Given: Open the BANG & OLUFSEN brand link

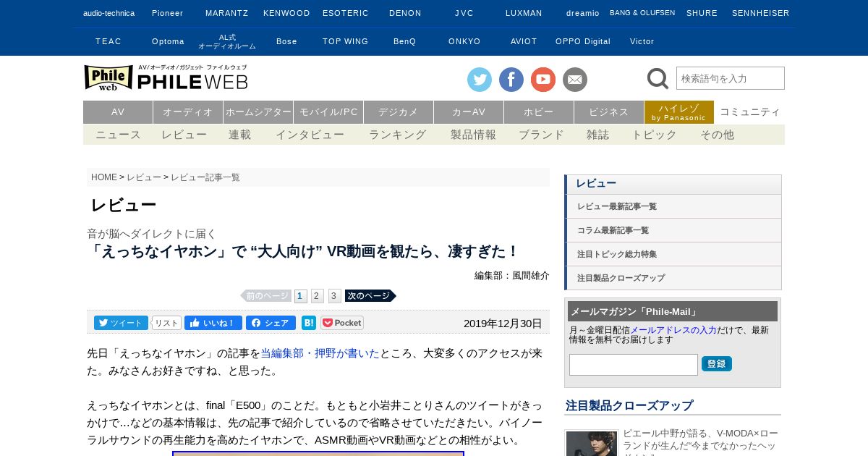Looking at the screenshot, I should click(642, 13).
